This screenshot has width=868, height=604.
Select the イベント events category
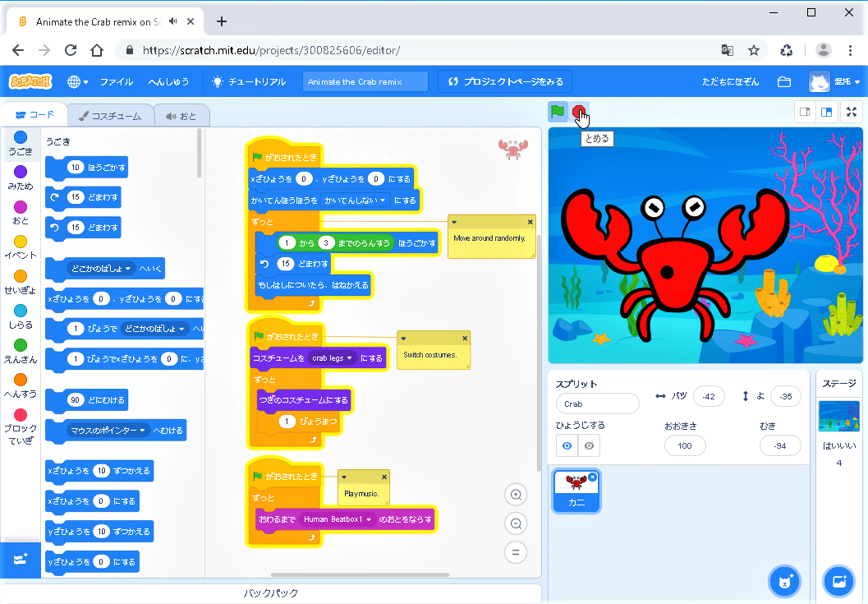[x=21, y=247]
